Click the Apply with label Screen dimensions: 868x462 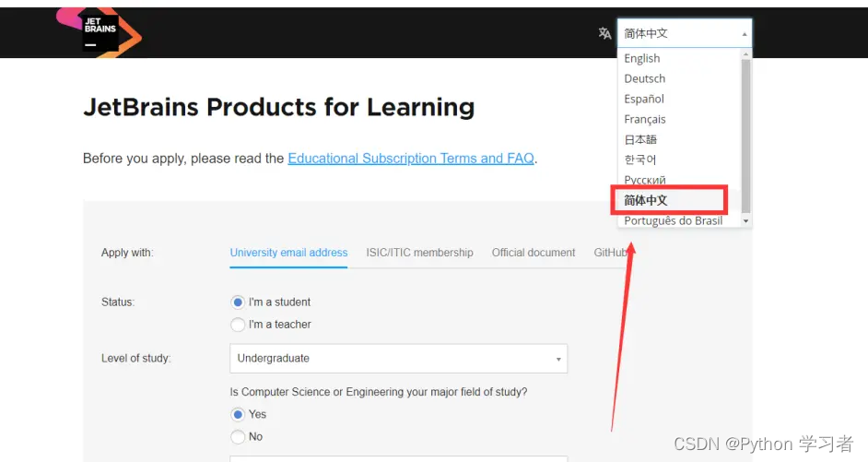point(127,253)
